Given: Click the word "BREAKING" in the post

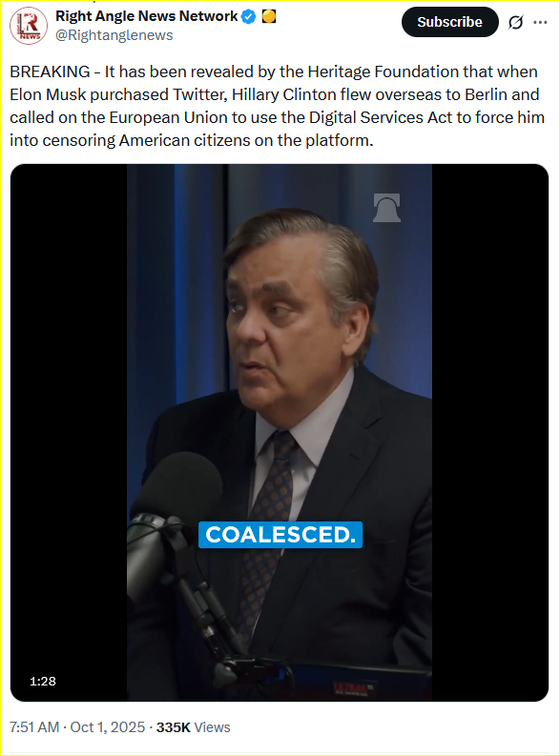Looking at the screenshot, I should [x=51, y=72].
